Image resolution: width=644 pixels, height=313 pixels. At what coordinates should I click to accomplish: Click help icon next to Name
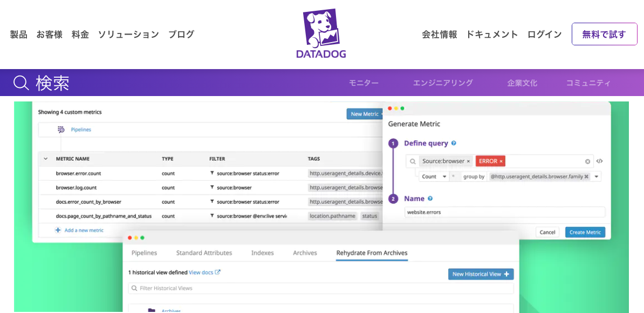coord(430,199)
